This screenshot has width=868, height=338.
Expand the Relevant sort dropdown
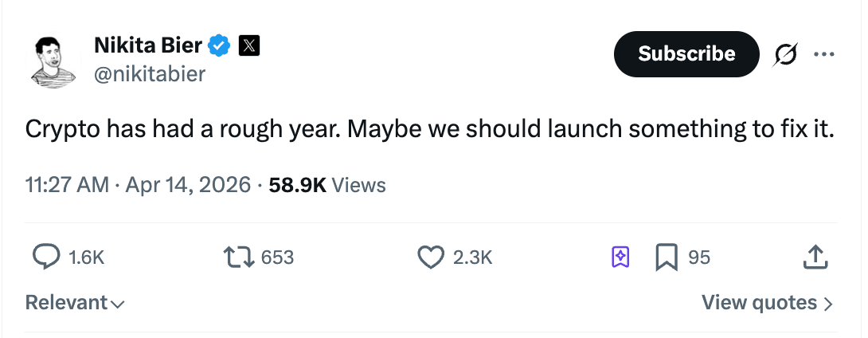(x=75, y=303)
